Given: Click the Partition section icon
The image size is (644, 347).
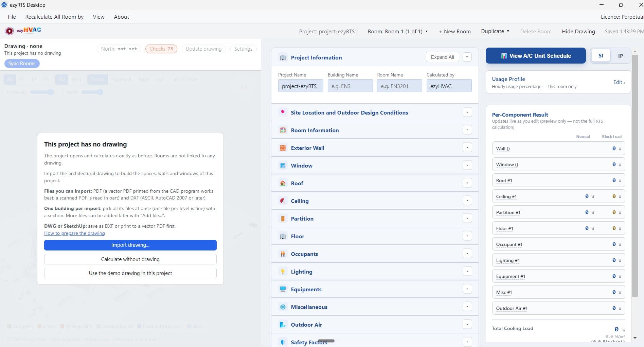Looking at the screenshot, I should [283, 219].
